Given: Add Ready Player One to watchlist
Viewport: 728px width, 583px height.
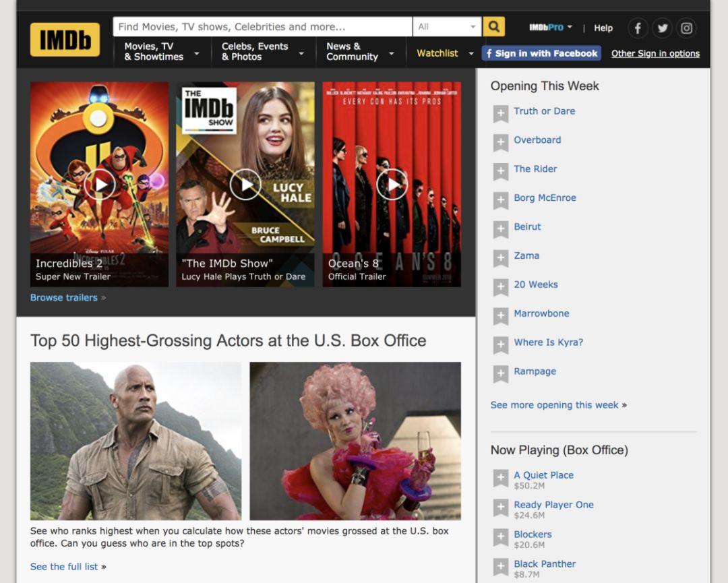Looking at the screenshot, I should pos(500,508).
